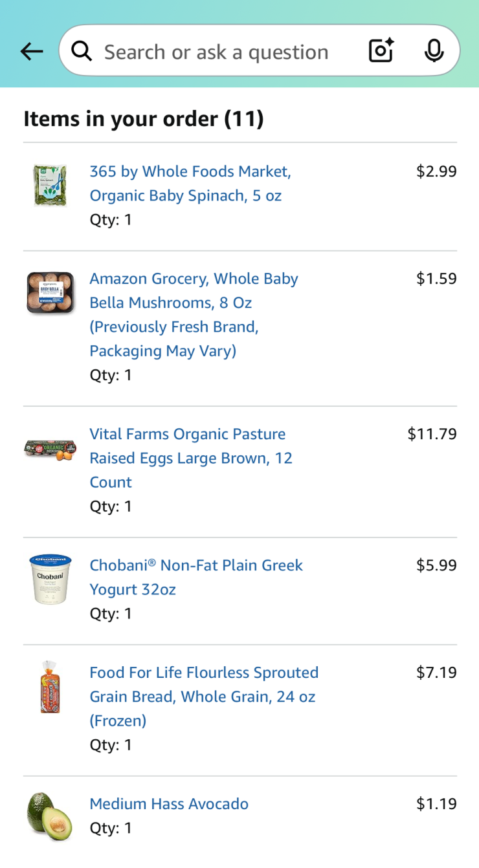Click the Items in your order heading
This screenshot has width=479, height=868.
click(144, 119)
